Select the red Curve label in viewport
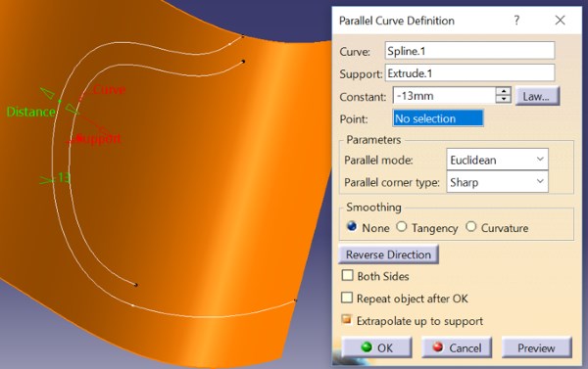 [109, 90]
